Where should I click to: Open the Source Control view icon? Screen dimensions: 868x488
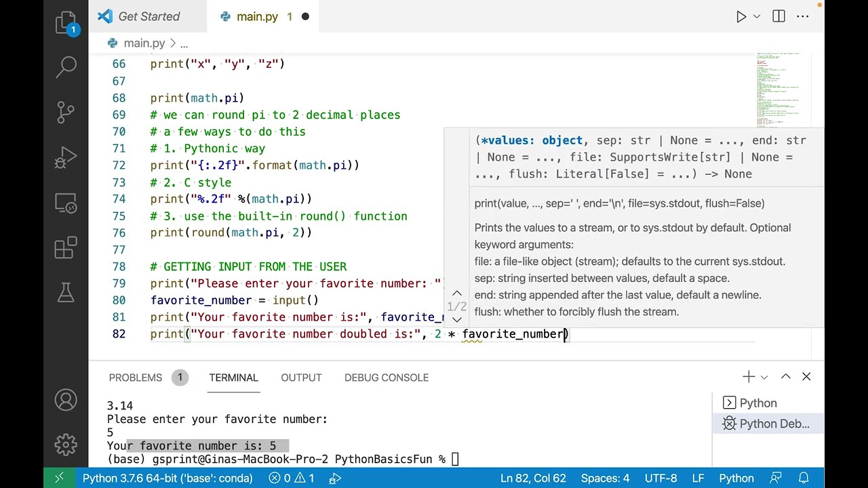point(66,113)
